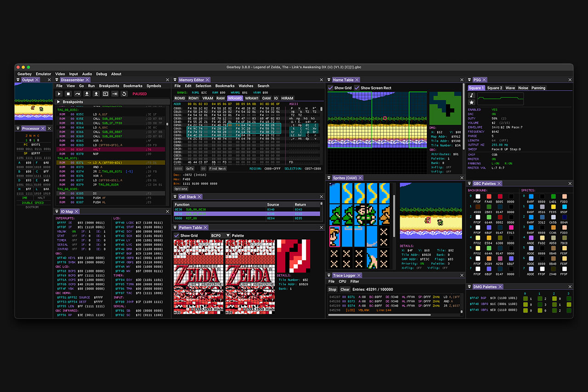Close the Name Table tab

(x=357, y=80)
